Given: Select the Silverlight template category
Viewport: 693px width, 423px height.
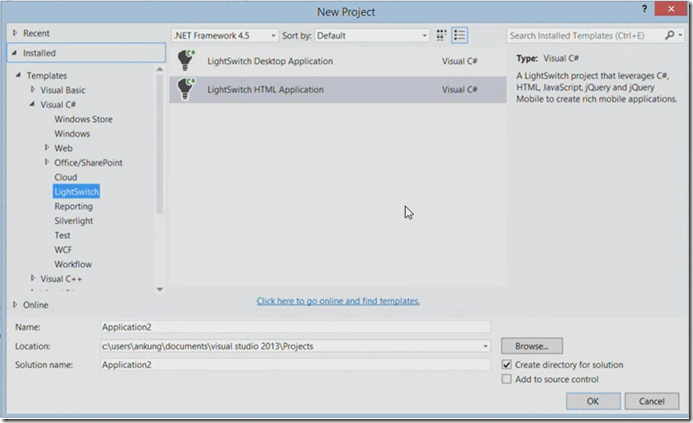Looking at the screenshot, I should click(73, 221).
